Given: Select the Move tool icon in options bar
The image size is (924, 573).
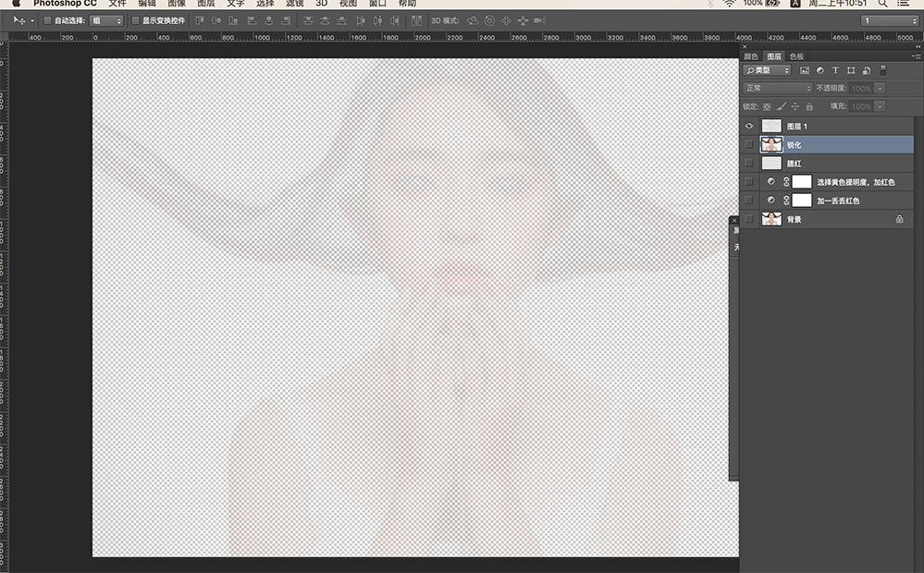Looking at the screenshot, I should coord(18,20).
